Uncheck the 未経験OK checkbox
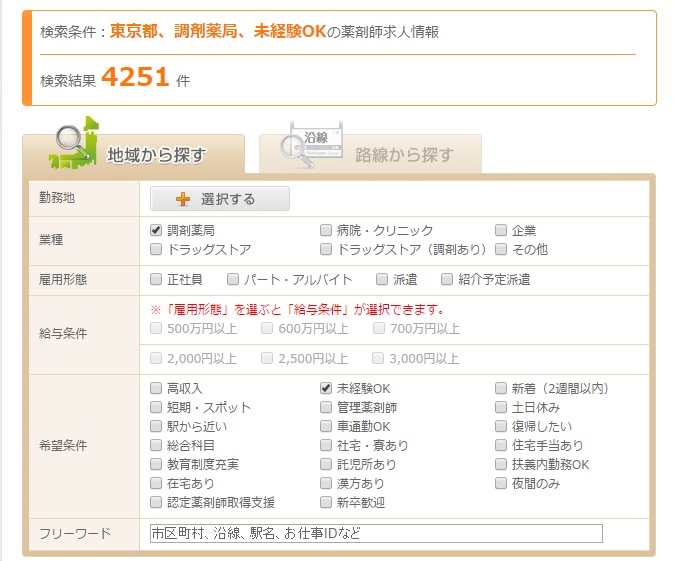 point(326,388)
